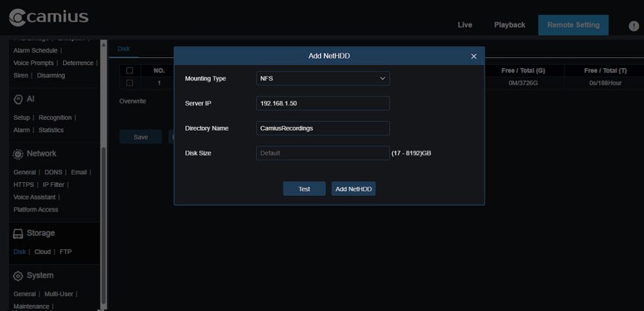The width and height of the screenshot is (644, 311).
Task: Open DDNS settings
Action: click(x=53, y=172)
